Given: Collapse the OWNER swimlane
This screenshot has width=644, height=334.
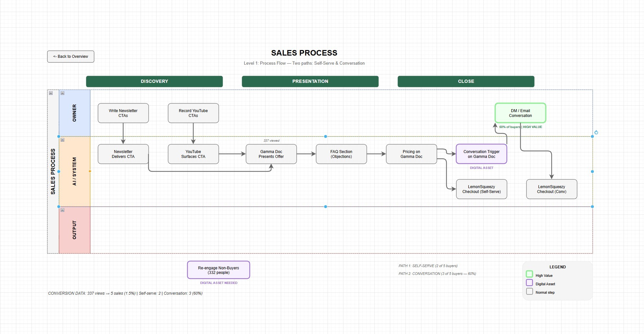Looking at the screenshot, I should pyautogui.click(x=63, y=93).
